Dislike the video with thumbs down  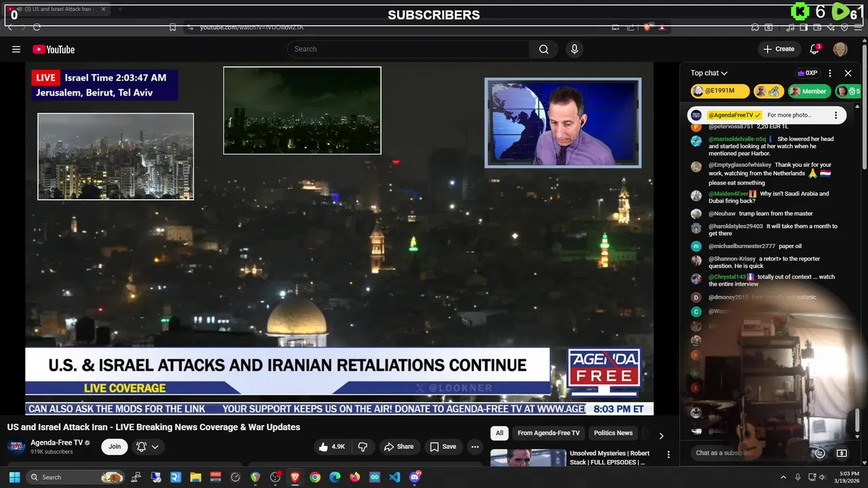(363, 447)
